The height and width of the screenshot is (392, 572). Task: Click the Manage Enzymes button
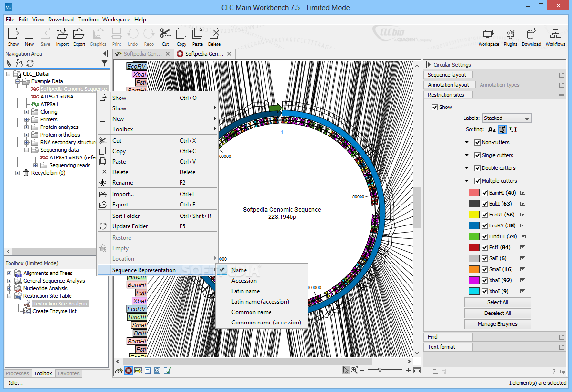[x=497, y=324]
